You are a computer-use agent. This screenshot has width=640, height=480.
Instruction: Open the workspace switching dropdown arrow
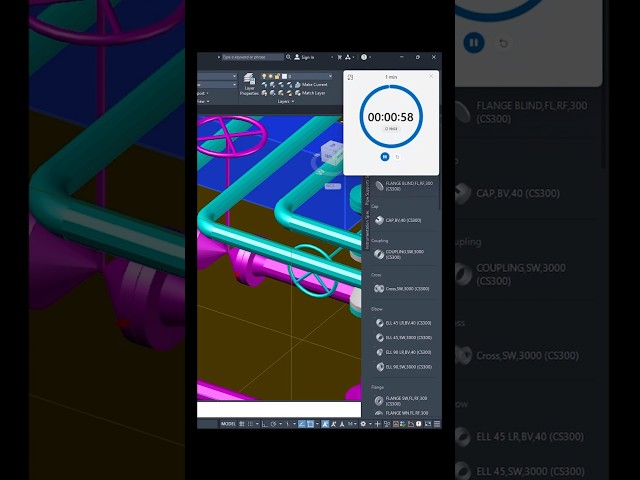[x=370, y=424]
